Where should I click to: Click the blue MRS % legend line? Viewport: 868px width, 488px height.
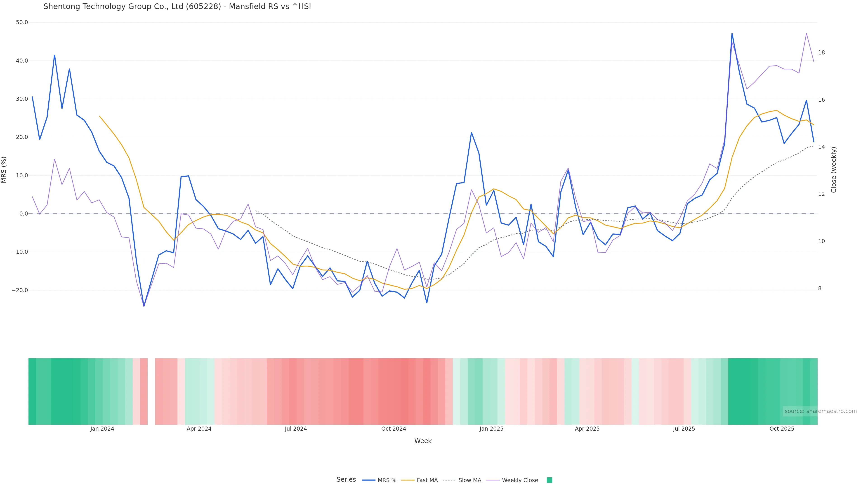tap(368, 480)
